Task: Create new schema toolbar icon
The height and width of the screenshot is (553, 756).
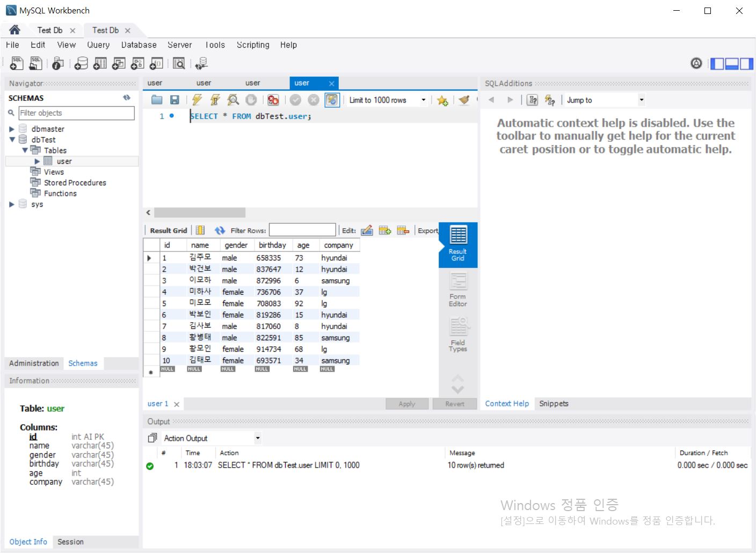Action: click(x=81, y=63)
